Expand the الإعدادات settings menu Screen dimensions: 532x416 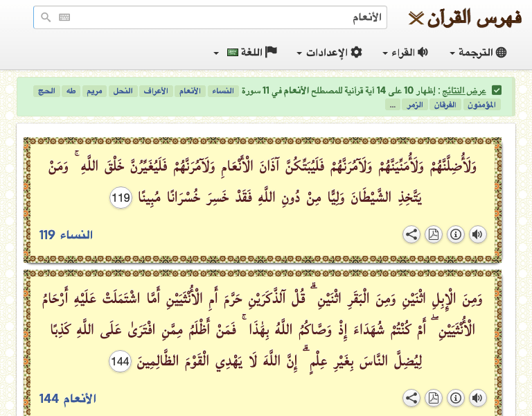(329, 53)
